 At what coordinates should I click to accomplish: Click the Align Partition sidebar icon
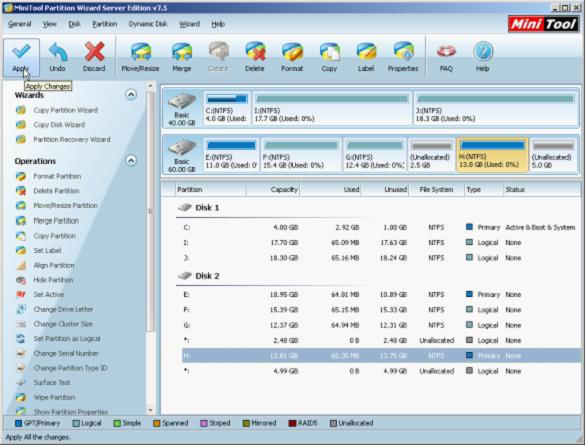click(x=21, y=265)
